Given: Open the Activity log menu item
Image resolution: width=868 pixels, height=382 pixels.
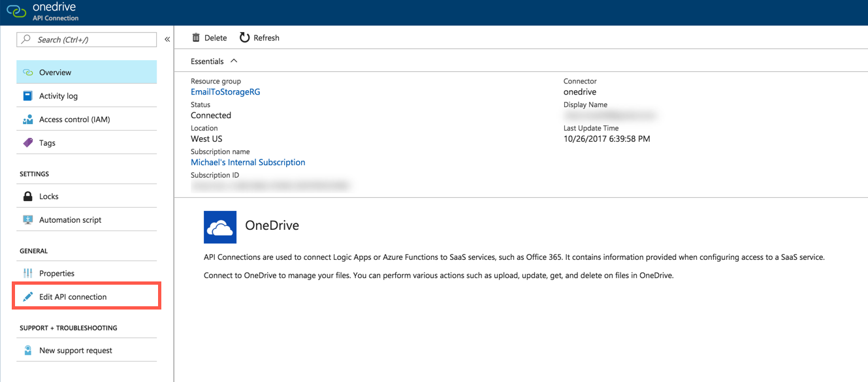Looking at the screenshot, I should point(86,96).
